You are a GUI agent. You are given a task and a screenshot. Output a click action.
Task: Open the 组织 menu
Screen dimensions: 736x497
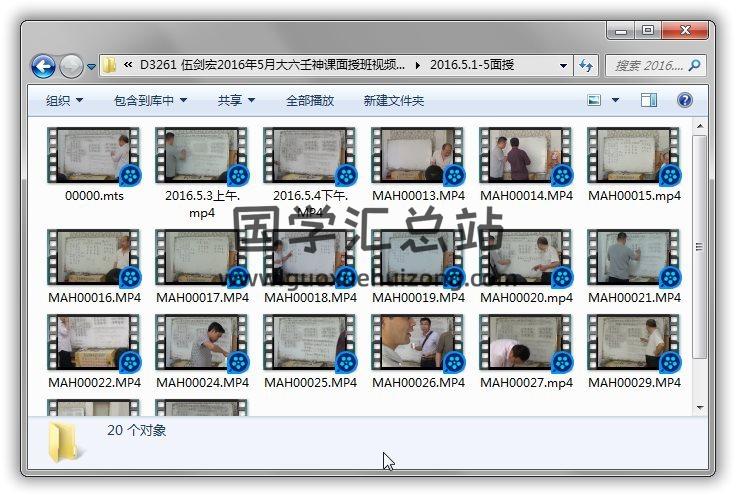coord(64,101)
